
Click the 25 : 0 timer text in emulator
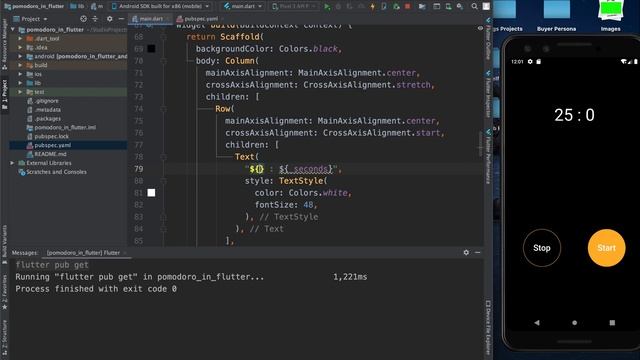(x=574, y=115)
